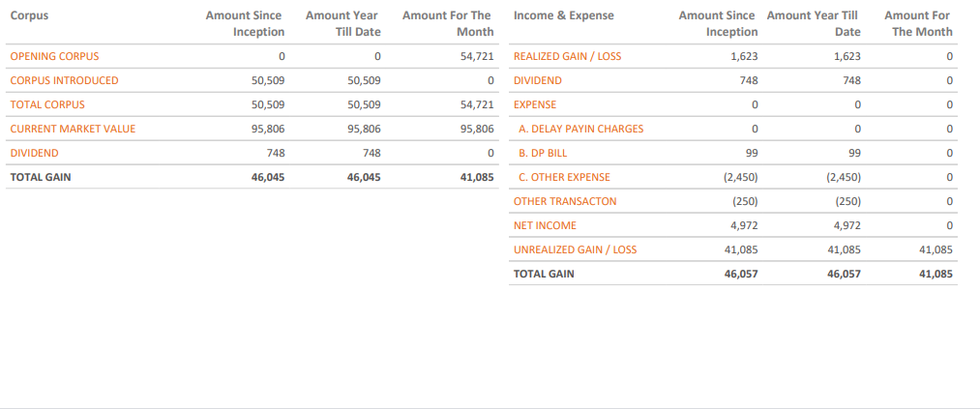Open the REALIZED GAIN / LOSS entry
The height and width of the screenshot is (409, 980).
tap(567, 56)
